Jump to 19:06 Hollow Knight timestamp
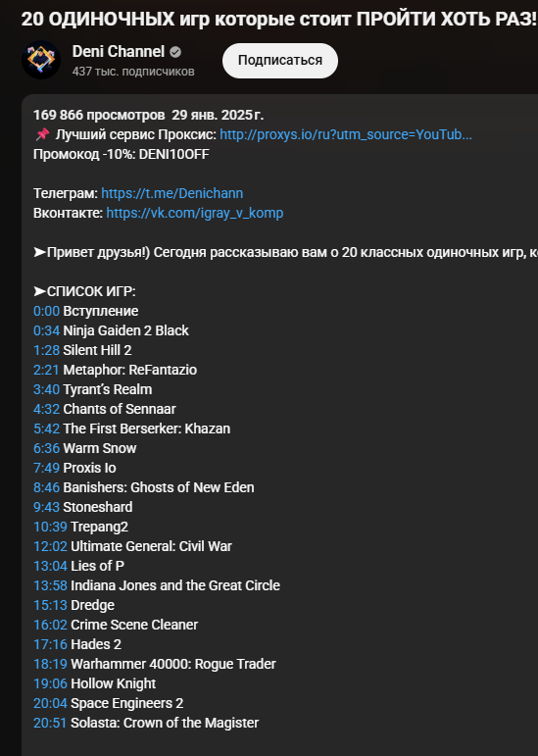Viewport: 538px width, 756px height. point(50,683)
